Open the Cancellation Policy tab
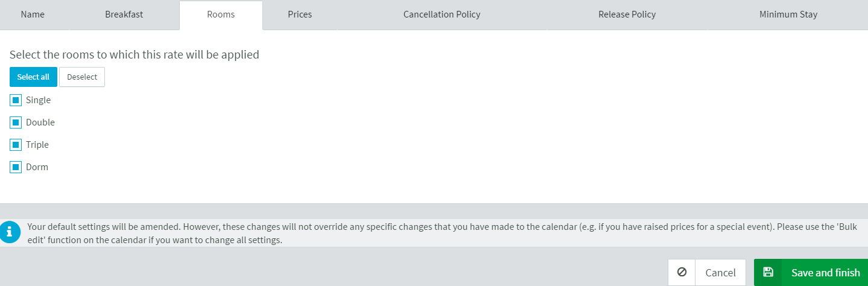Viewport: 868px width, 286px height. click(442, 14)
